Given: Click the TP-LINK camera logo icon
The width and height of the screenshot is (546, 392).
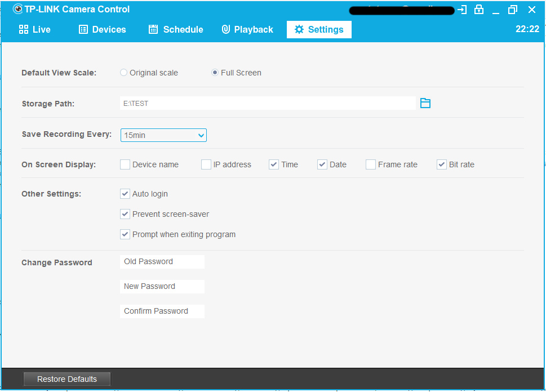Looking at the screenshot, I should pos(17,9).
